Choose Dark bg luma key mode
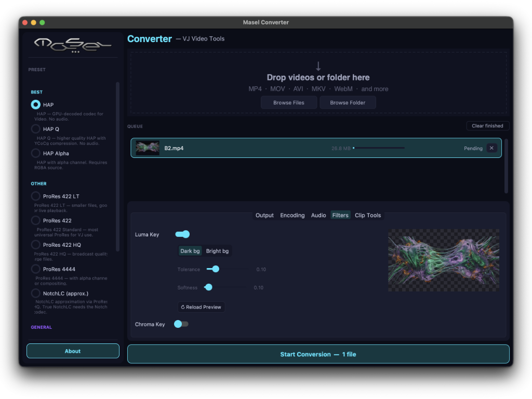The image size is (532, 399). (190, 251)
